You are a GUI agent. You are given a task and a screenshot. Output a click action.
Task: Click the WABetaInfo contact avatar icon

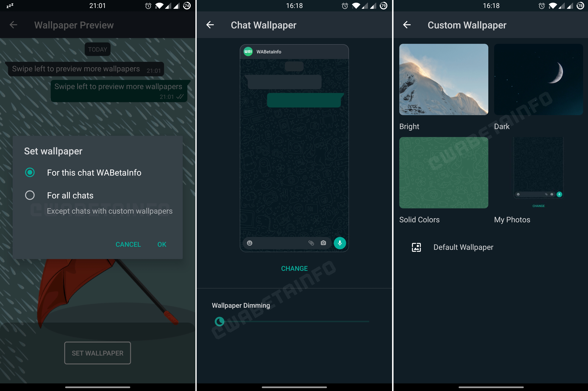click(248, 51)
